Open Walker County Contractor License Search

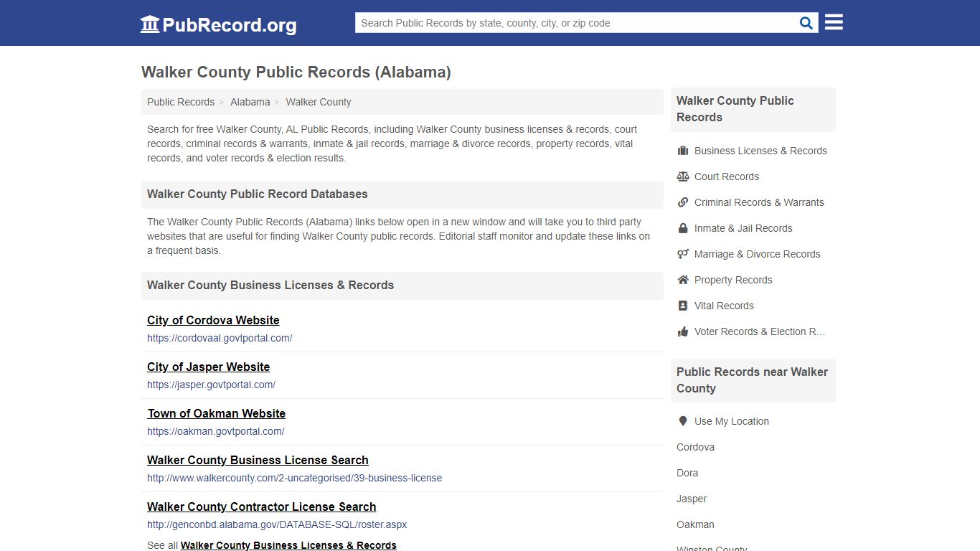click(262, 507)
